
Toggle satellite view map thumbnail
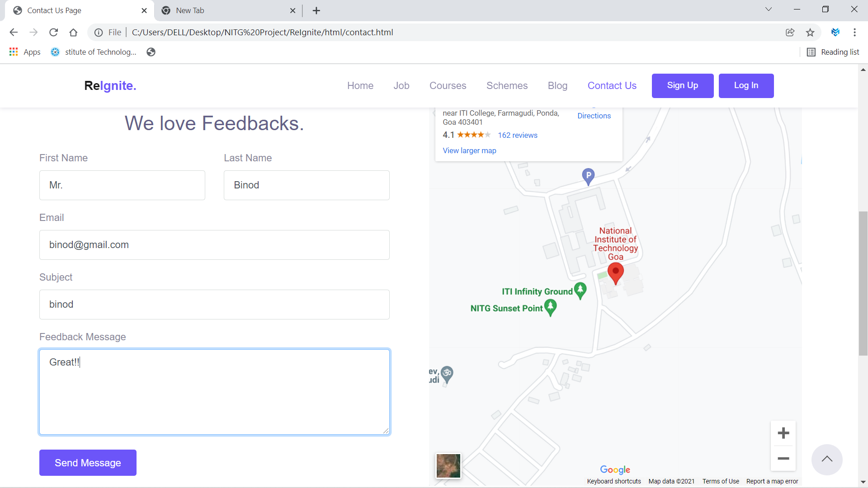448,465
